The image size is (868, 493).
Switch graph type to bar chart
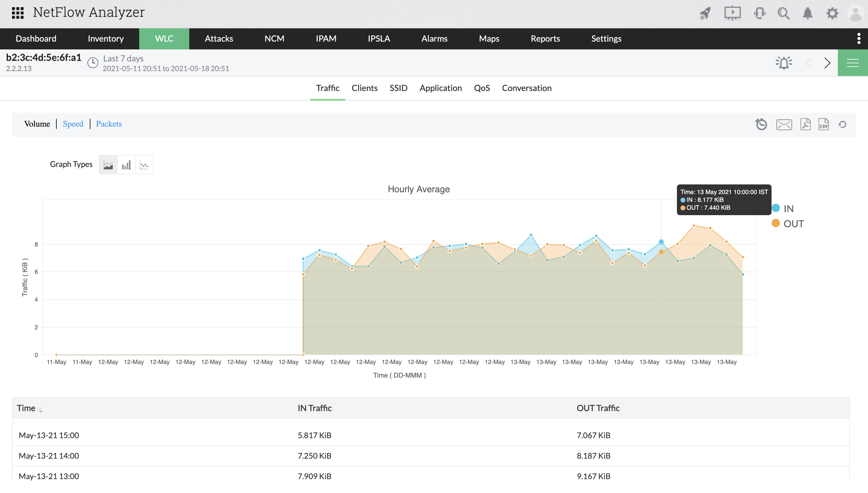(x=126, y=165)
